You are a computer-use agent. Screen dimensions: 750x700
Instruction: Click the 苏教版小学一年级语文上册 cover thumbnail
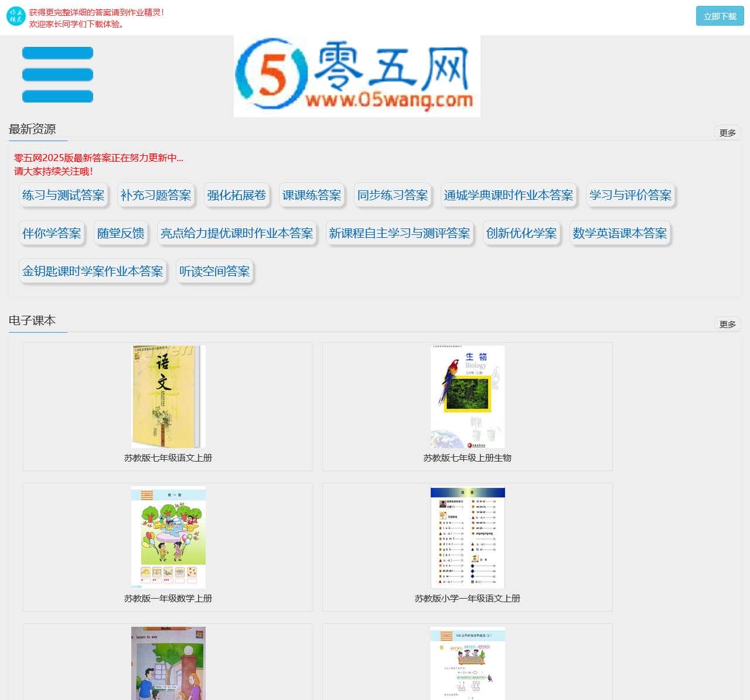pos(468,537)
